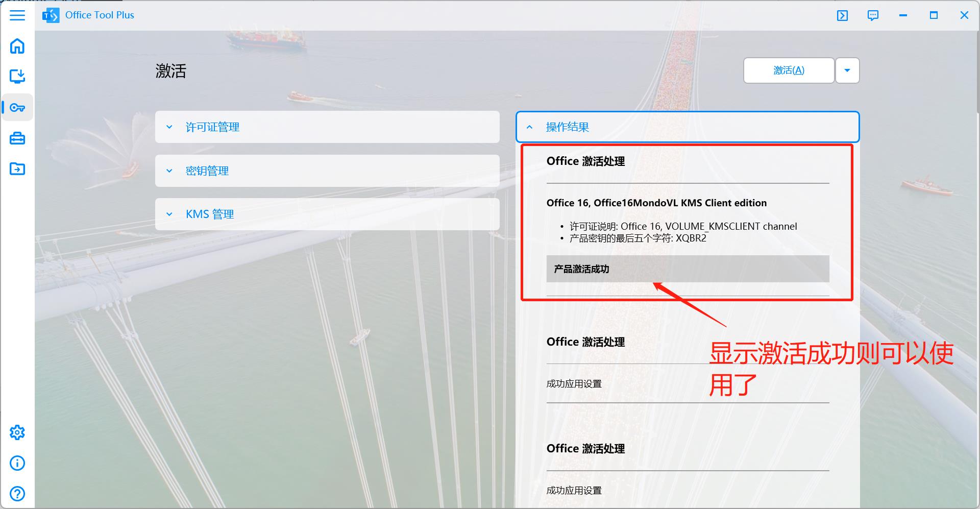The width and height of the screenshot is (980, 509).
Task: Open the document import sidebar icon
Action: point(17,168)
